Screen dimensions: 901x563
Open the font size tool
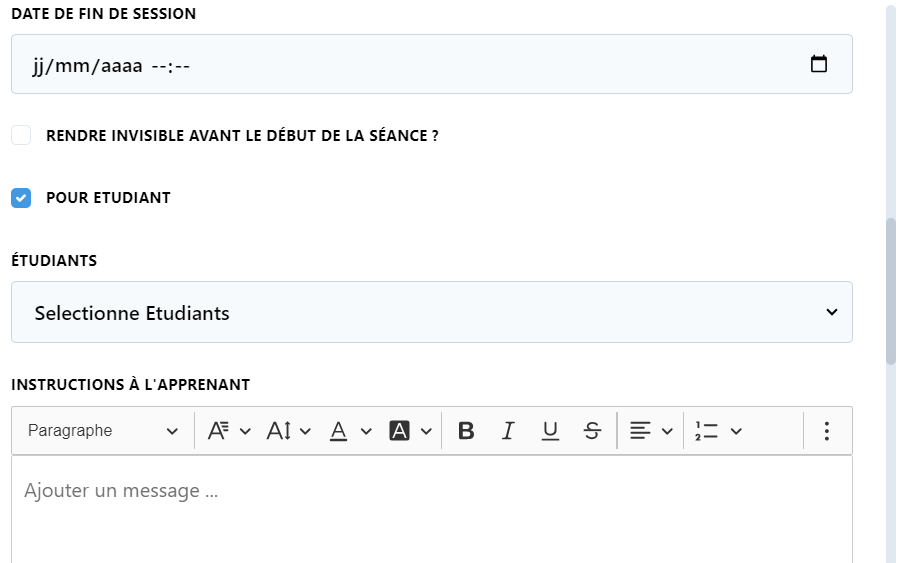288,430
